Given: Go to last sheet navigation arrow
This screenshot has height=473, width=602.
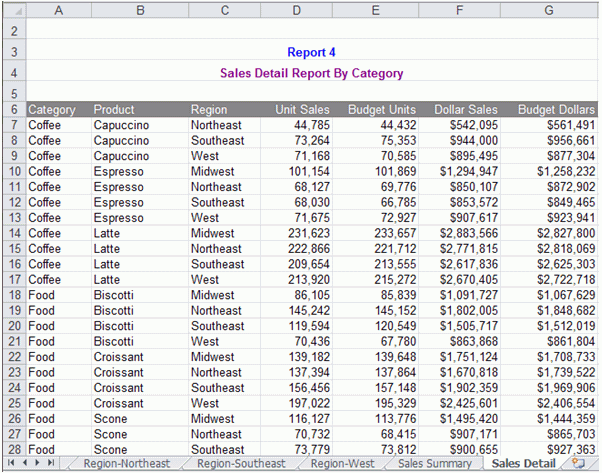Looking at the screenshot, I should [50, 464].
